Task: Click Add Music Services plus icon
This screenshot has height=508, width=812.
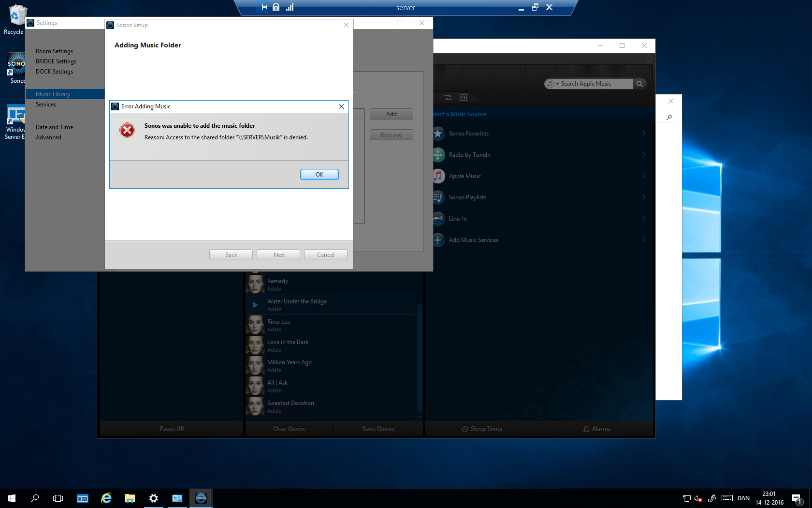Action: pos(438,240)
